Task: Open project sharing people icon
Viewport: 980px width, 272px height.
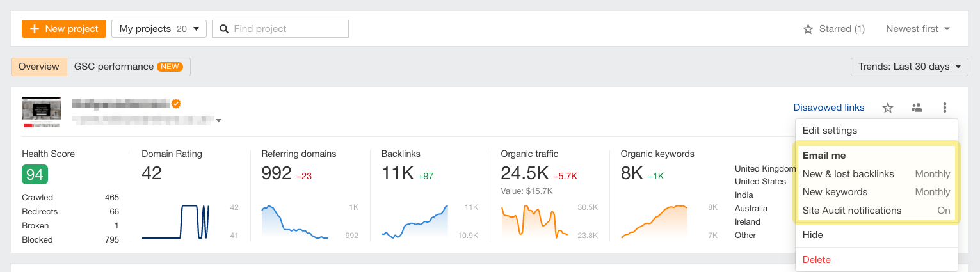Action: click(x=917, y=108)
